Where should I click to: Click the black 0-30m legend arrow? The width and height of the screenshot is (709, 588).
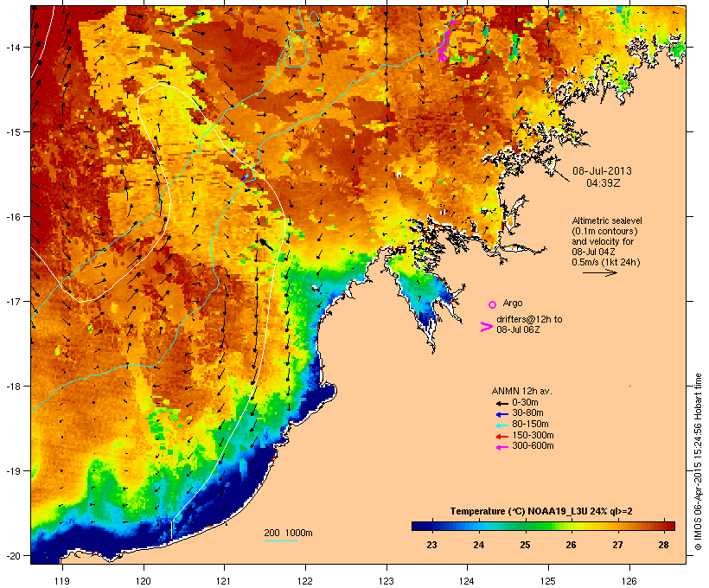(x=501, y=403)
